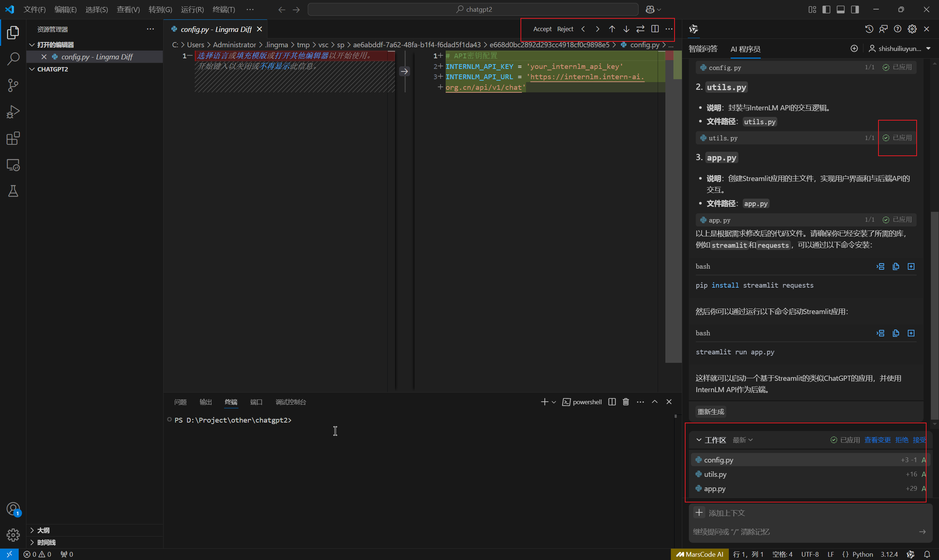Open the 最新 dropdown in workspace panel
This screenshot has height=560, width=939.
coord(742,440)
